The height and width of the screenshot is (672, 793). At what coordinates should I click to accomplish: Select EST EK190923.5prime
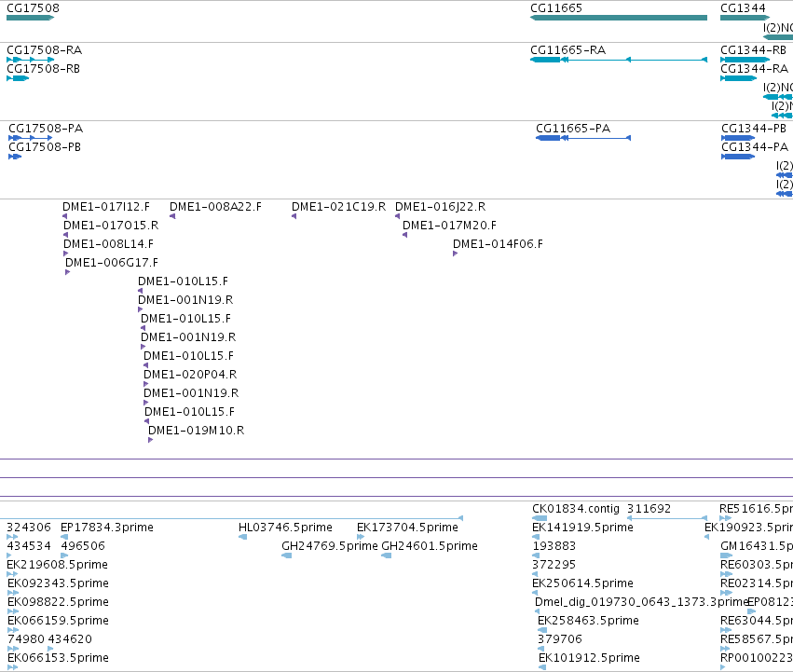[x=707, y=537]
